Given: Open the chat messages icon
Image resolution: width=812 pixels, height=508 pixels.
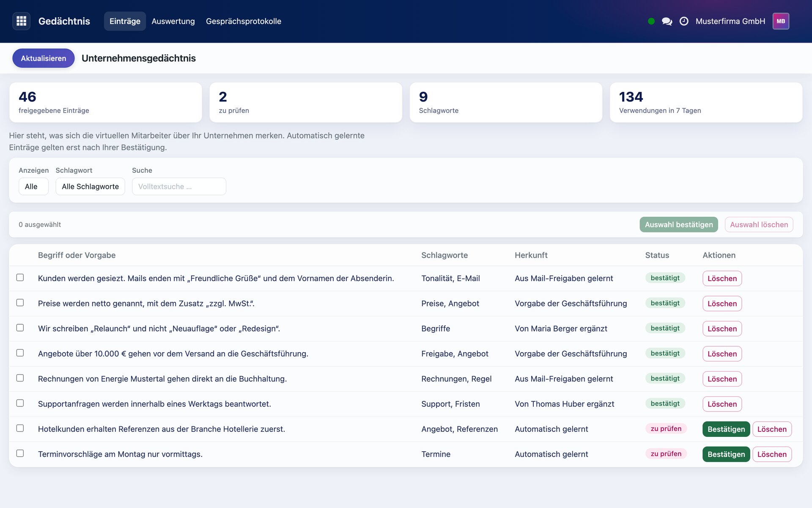Looking at the screenshot, I should 667,21.
